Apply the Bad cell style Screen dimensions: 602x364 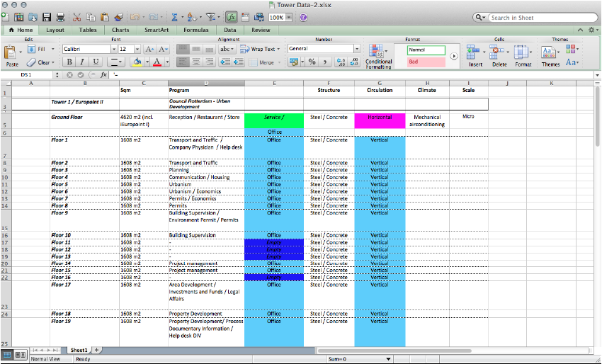pos(426,62)
